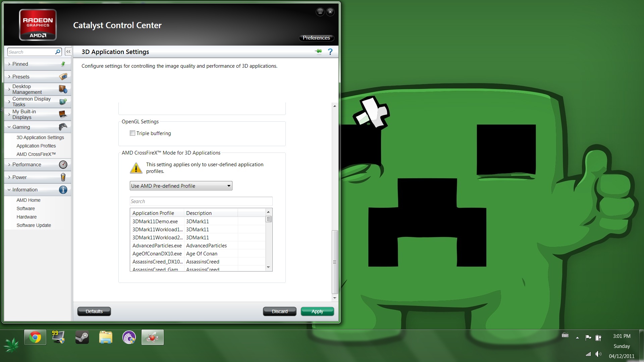
Task: Click the Defaults button
Action: point(94,311)
